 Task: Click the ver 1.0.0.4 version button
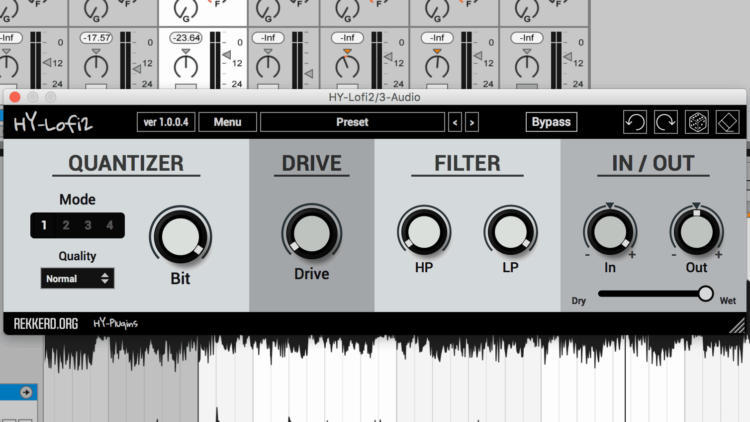(x=166, y=122)
